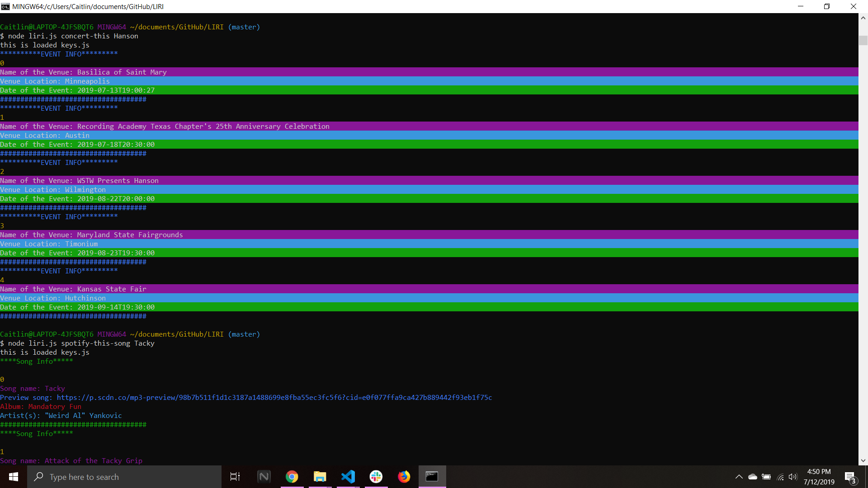This screenshot has height=488, width=868.
Task: Show hidden system tray icons
Action: pos(739,477)
